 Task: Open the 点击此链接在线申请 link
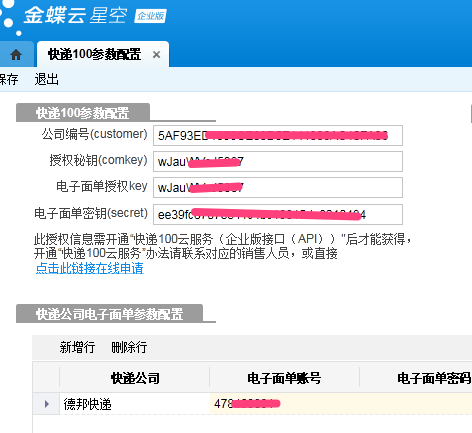(90, 268)
